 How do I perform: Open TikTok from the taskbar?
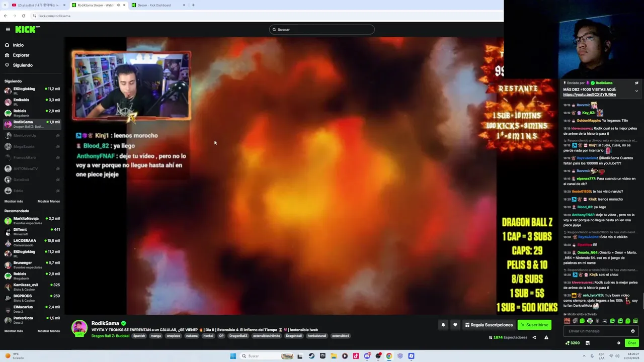(x=356, y=356)
